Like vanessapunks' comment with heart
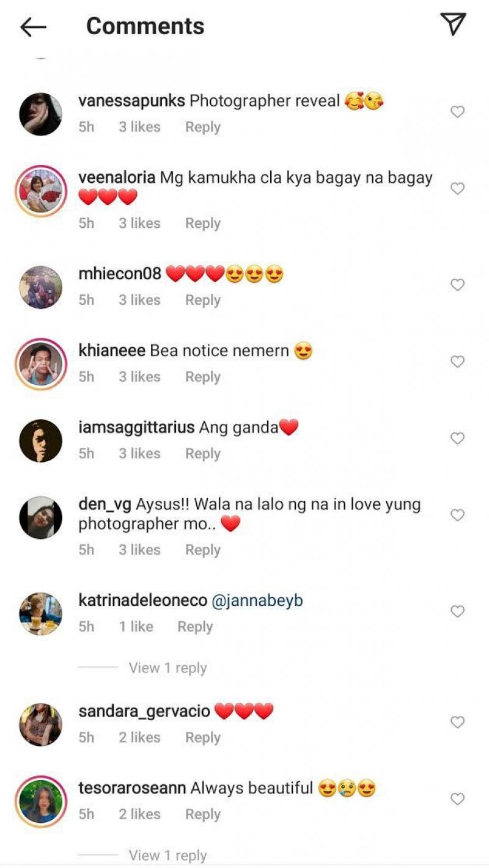This screenshot has width=489, height=868. [457, 112]
